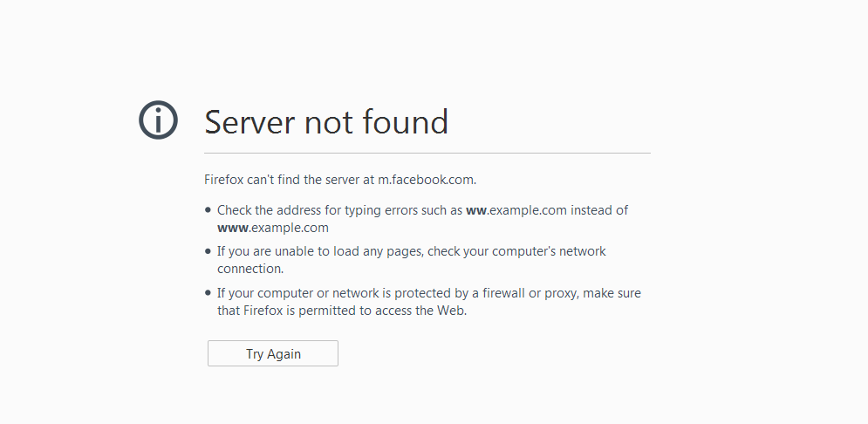Click "permitted to access the Web" text
Screen dimensions: 868x424
[382, 311]
